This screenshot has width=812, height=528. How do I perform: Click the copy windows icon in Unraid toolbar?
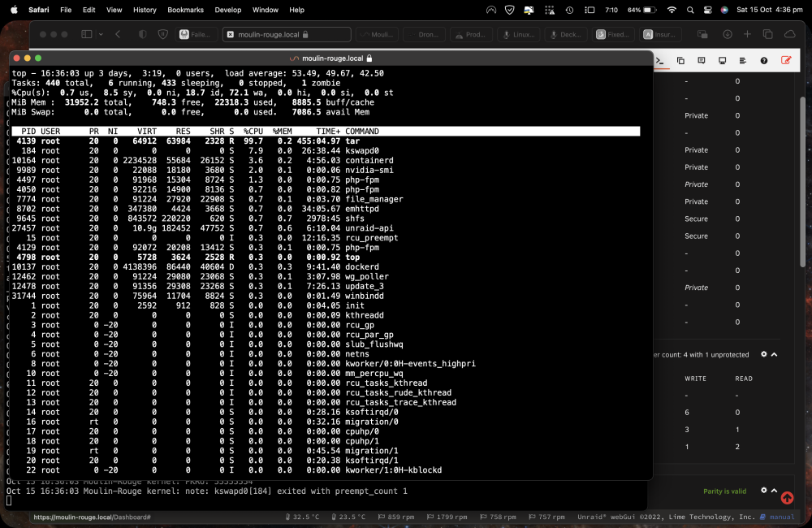pos(680,61)
